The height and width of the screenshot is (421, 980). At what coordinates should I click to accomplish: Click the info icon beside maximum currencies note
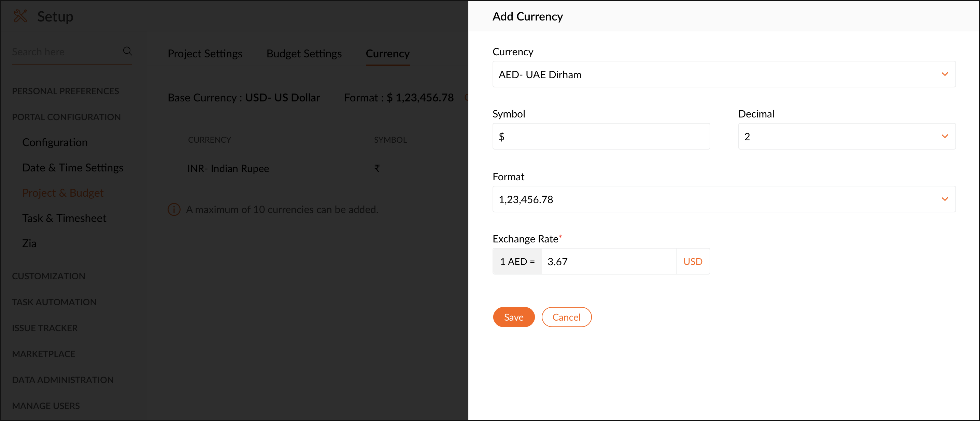pyautogui.click(x=174, y=209)
